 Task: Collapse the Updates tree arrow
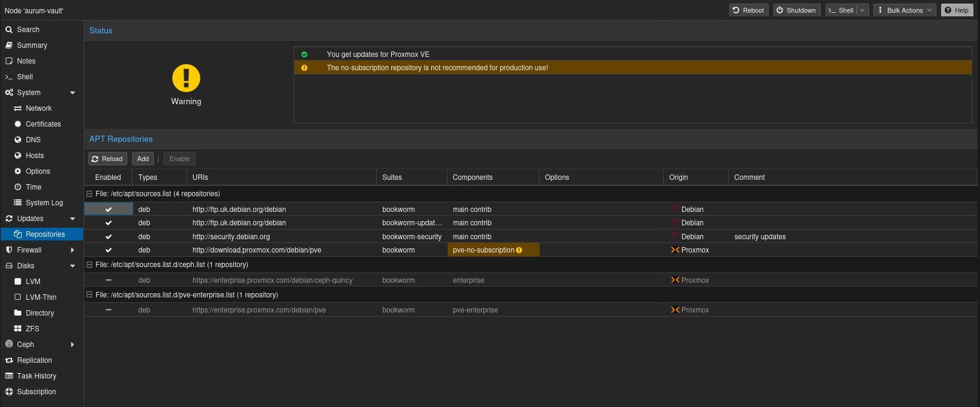73,219
